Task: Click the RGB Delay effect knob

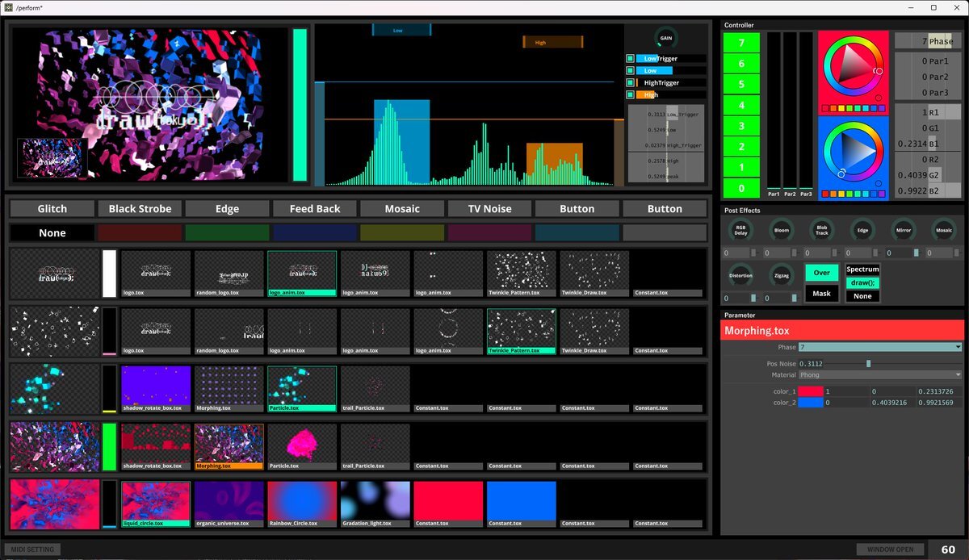Action: pos(740,231)
